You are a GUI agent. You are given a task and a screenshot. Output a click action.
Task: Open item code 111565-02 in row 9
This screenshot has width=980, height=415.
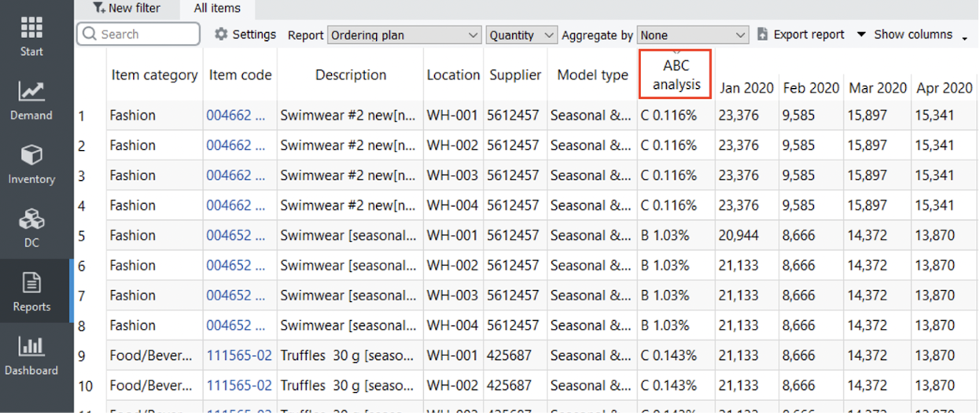(239, 356)
